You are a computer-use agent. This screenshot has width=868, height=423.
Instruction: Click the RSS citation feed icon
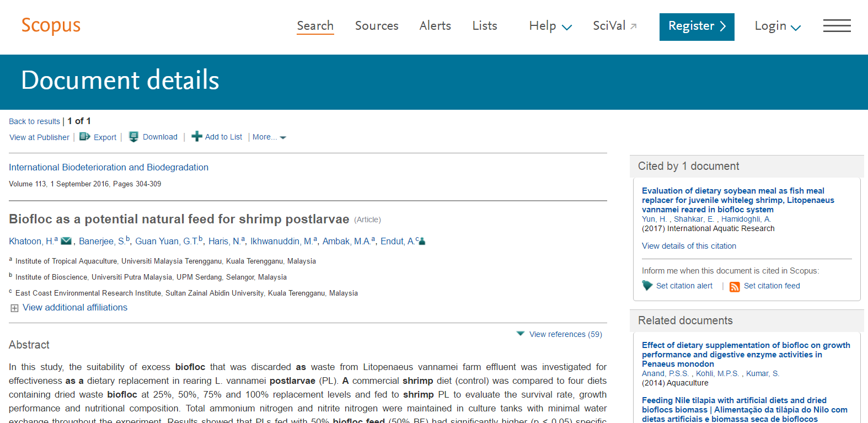point(735,286)
